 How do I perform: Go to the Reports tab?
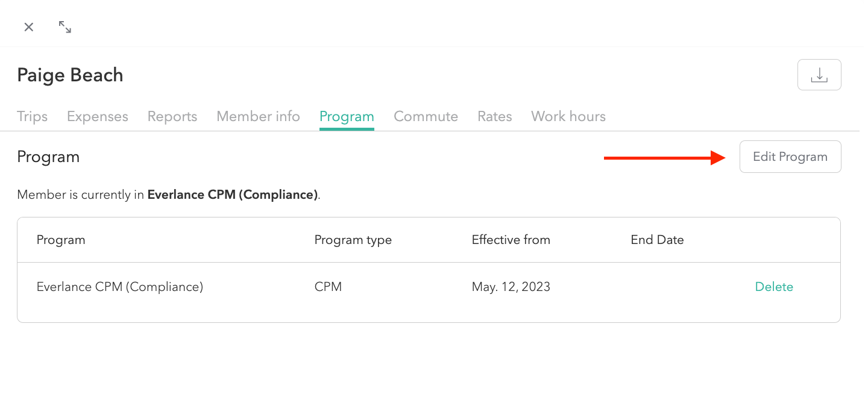(172, 116)
